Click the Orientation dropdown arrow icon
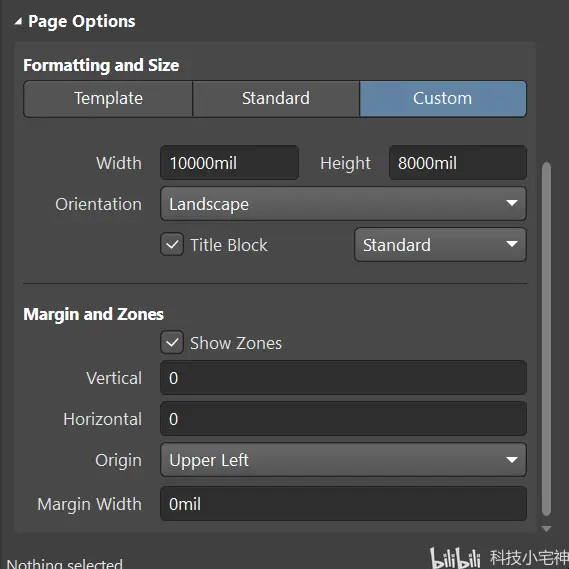 click(x=512, y=203)
